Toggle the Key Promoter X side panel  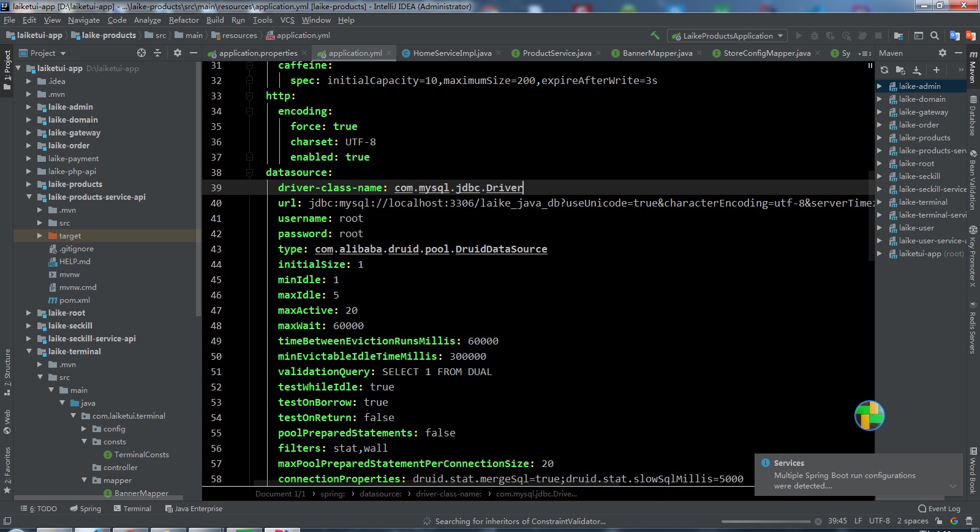[973, 256]
